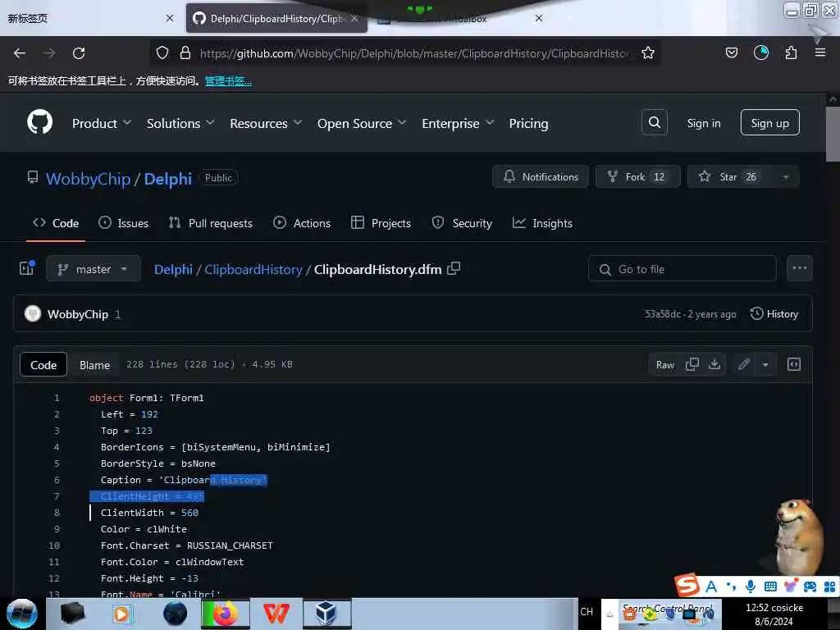The image size is (840, 630).
Task: Click the Sign up button
Action: (x=769, y=123)
